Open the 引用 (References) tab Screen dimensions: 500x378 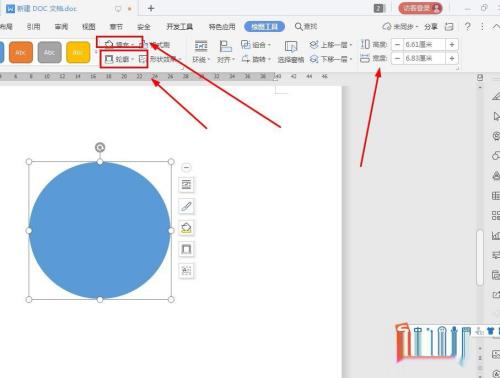33,27
